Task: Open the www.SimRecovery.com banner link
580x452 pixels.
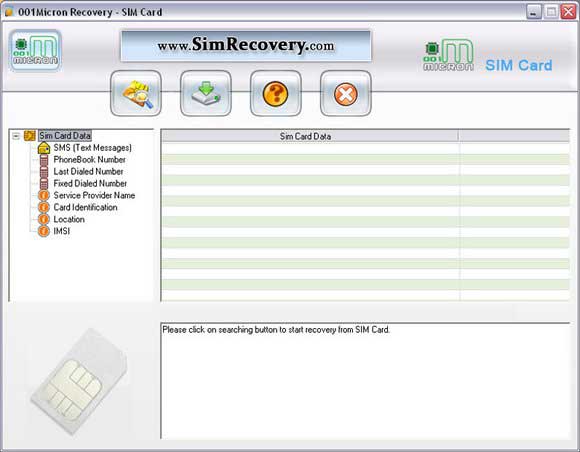Action: (246, 46)
